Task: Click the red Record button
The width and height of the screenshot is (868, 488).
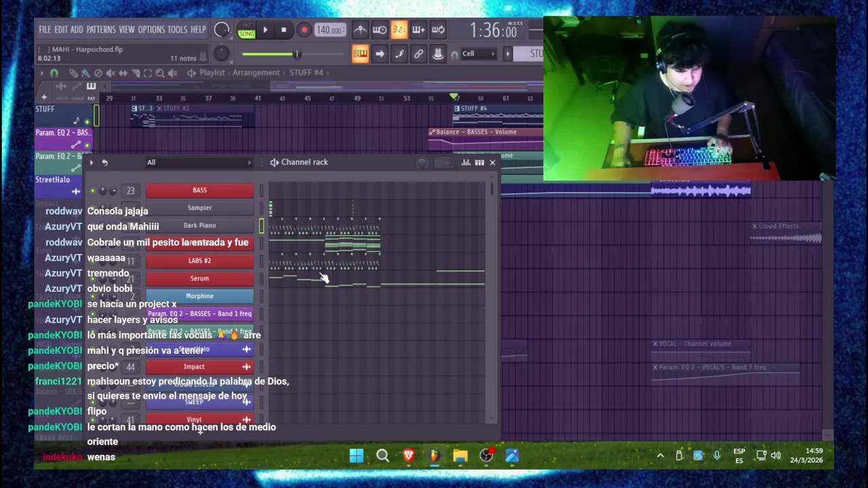Action: 304,30
